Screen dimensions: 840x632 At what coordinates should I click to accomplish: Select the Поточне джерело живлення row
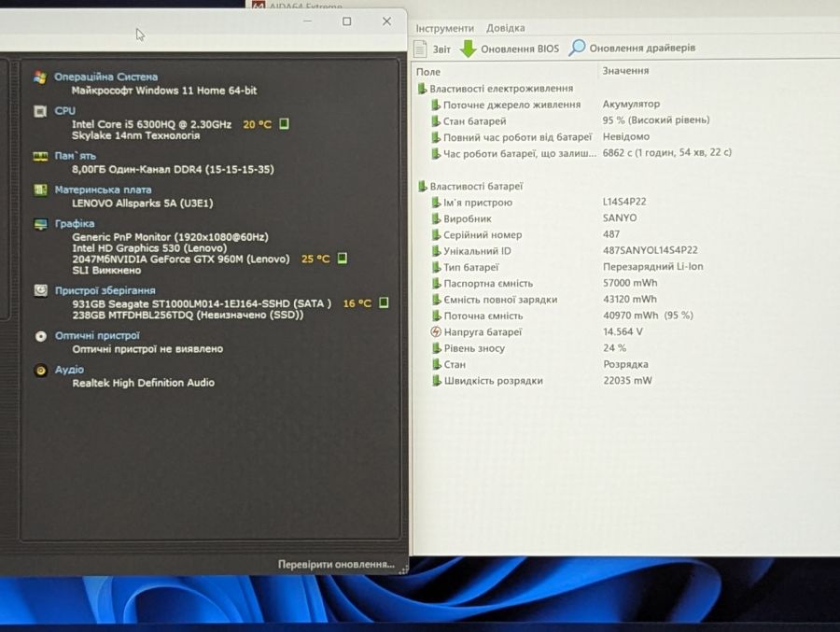(545, 105)
